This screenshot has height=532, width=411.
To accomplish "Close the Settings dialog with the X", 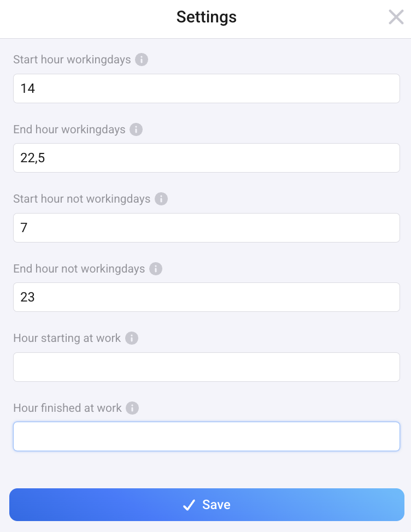I will pos(396,17).
